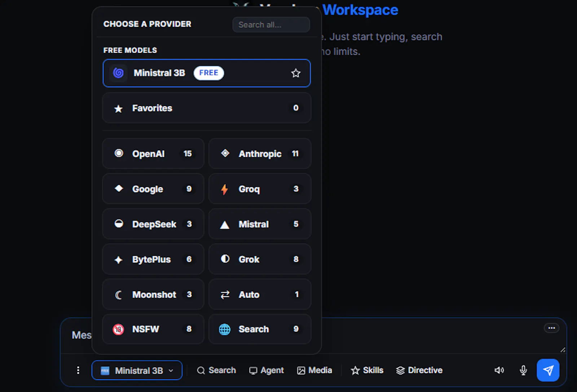Open the Google provider group
Viewport: 577px width, 392px height.
click(x=153, y=189)
